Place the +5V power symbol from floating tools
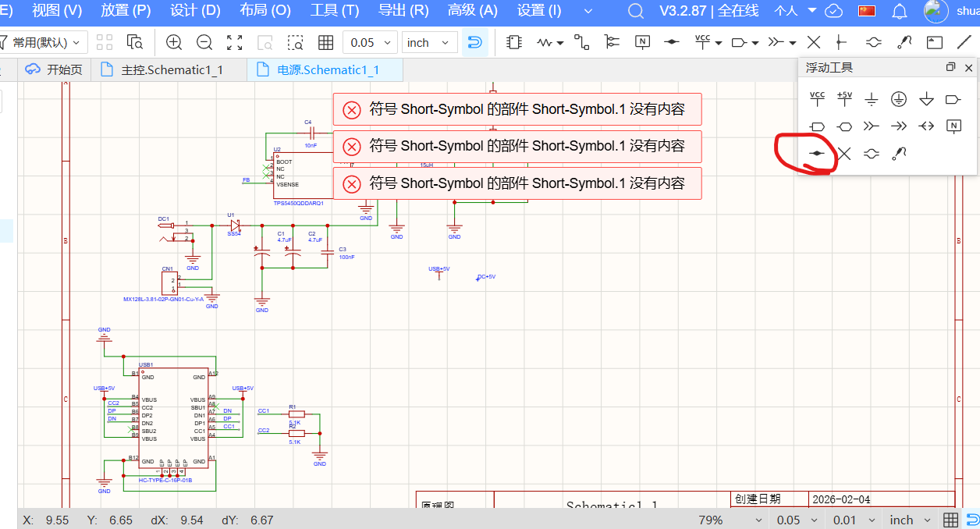 point(844,99)
